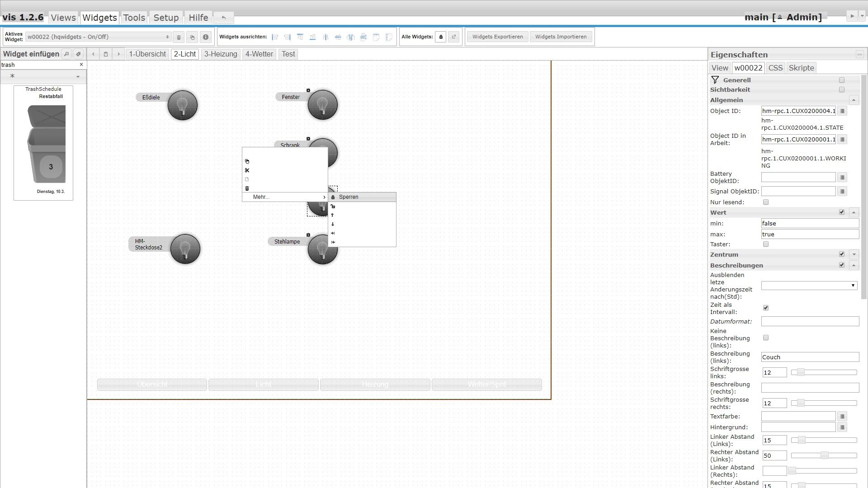
Task: Open object picker for Object ID field
Action: 842,111
